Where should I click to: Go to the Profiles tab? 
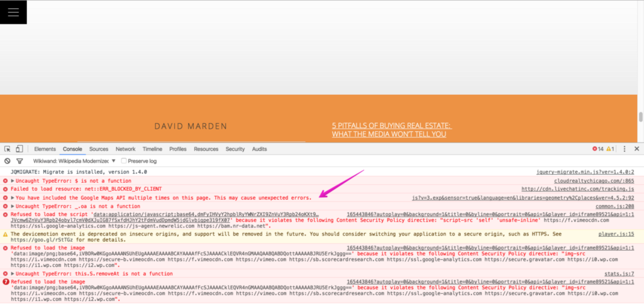[x=178, y=149]
